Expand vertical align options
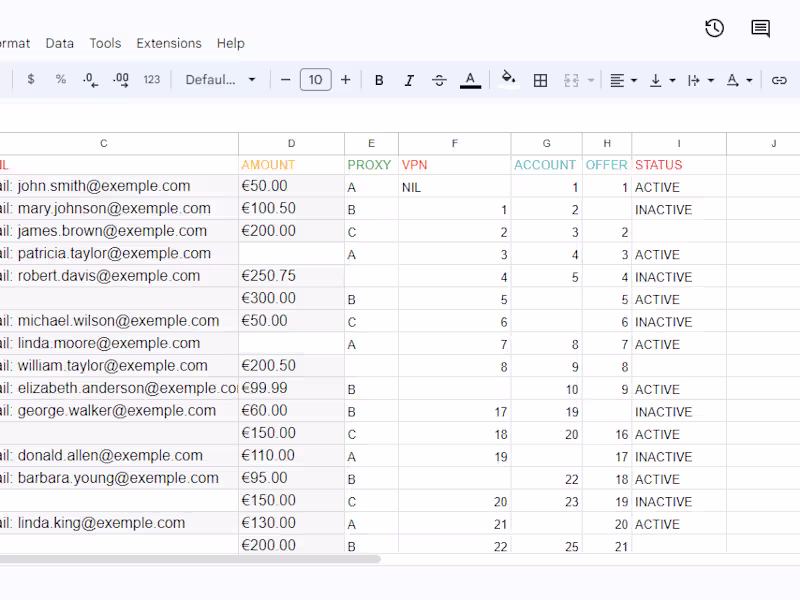This screenshot has width=800, height=600. tap(662, 80)
